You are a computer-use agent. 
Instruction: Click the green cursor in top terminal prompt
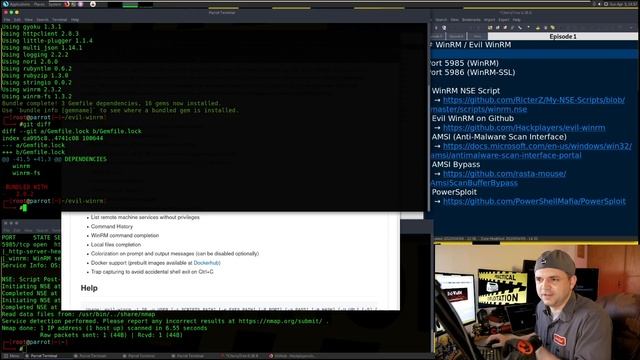24,208
